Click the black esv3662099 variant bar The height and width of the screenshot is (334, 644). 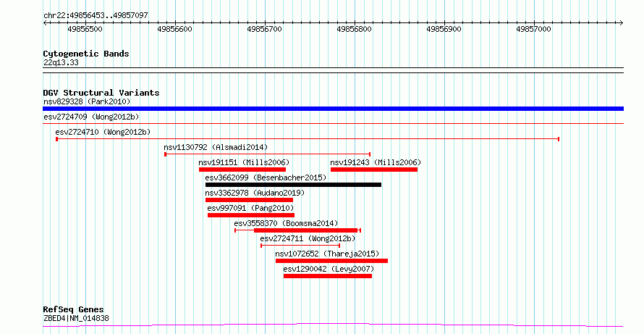tap(293, 185)
